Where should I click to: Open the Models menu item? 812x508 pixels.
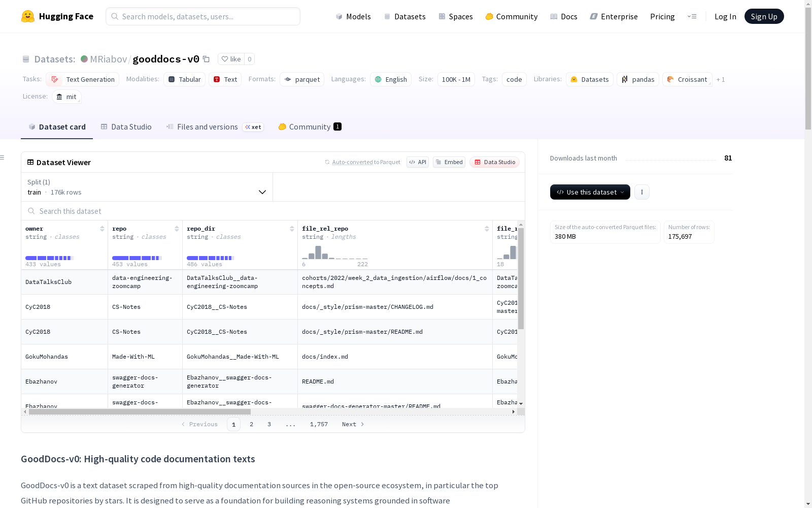coord(353,16)
